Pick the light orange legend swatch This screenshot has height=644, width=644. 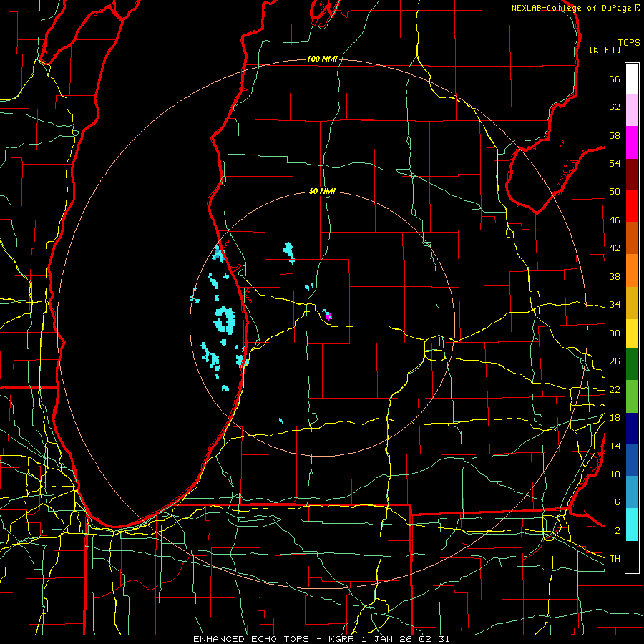[x=632, y=270]
